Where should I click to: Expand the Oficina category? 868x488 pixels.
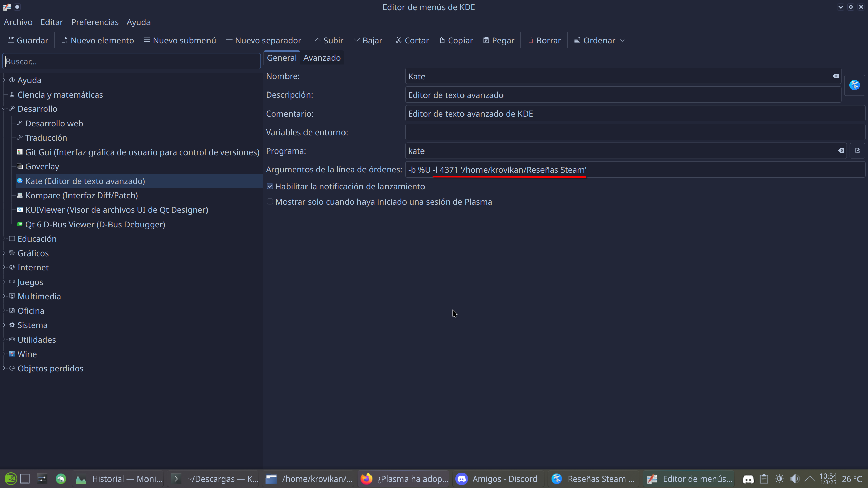[x=4, y=311]
